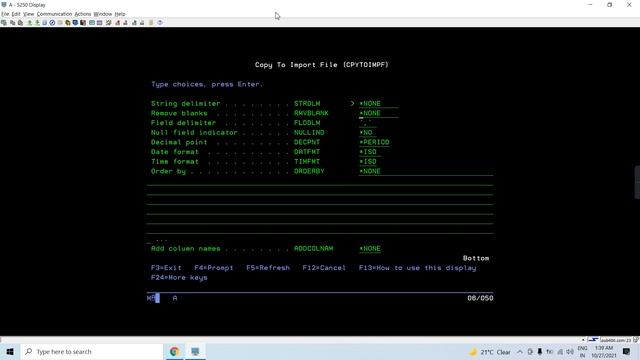
Task: Click the Paste toolbar icon
Action: point(20,23)
